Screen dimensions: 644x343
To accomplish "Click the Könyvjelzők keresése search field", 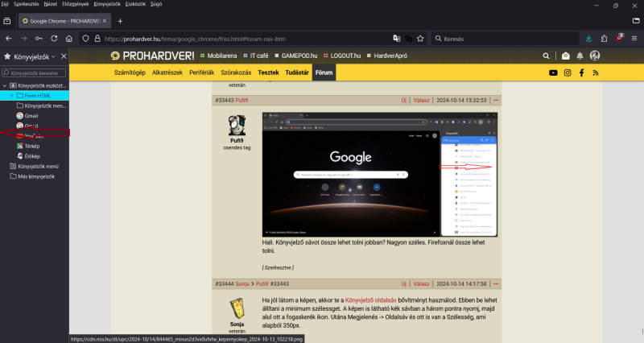I will tap(34, 73).
